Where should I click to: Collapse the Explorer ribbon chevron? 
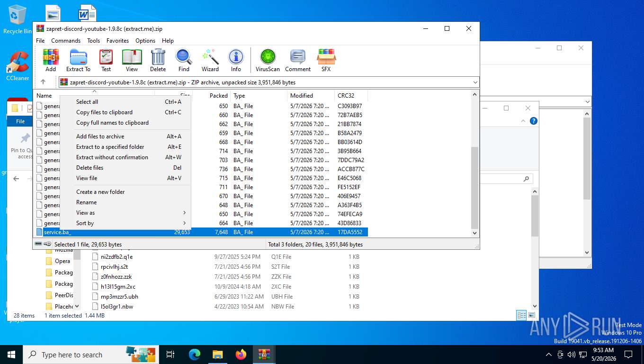pos(523,121)
